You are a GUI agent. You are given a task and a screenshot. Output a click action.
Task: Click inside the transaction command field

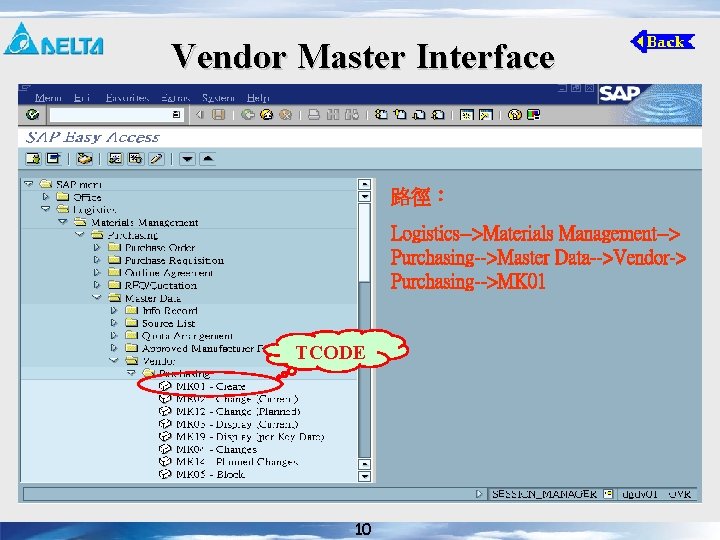point(111,114)
